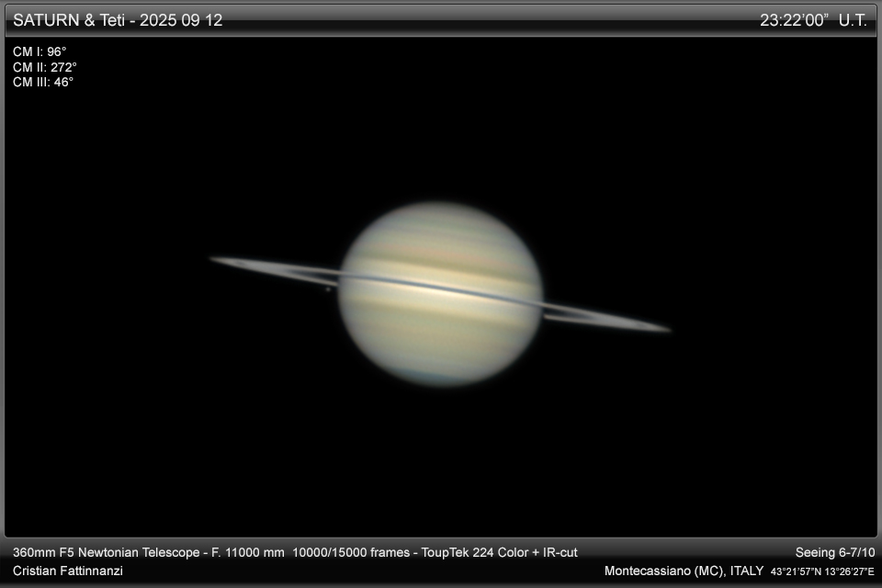882x588 pixels.
Task: Click the small moon Teti beside Saturn
Action: (x=328, y=289)
